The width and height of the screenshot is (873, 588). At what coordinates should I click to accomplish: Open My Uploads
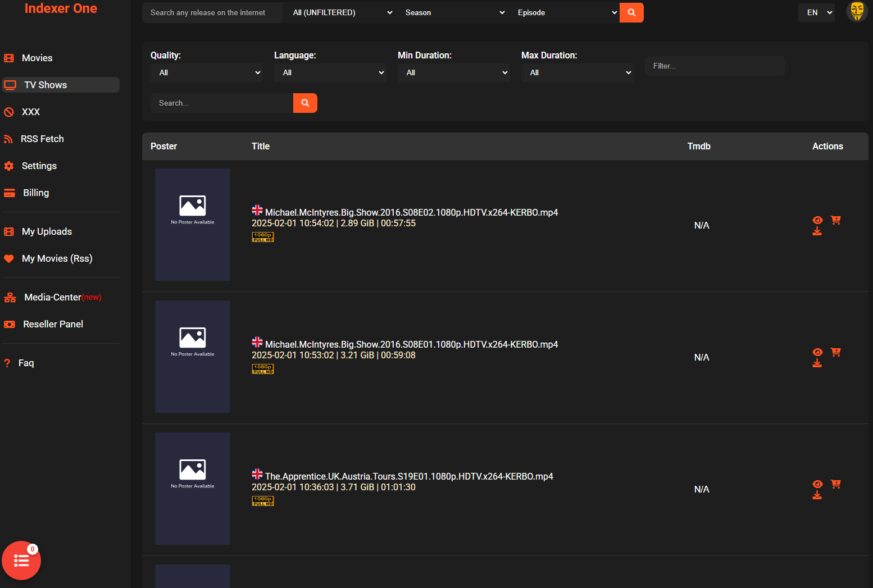click(x=61, y=231)
